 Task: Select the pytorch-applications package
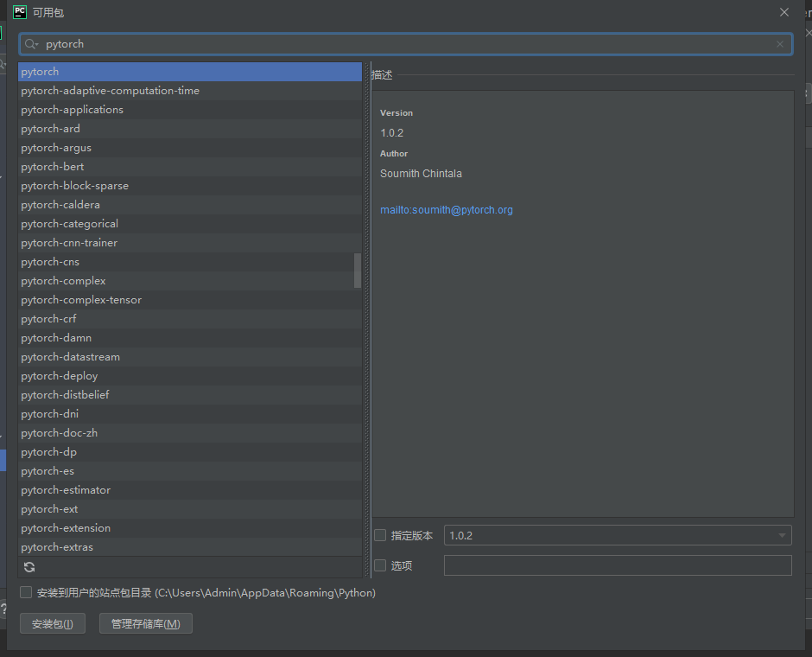[x=189, y=110]
